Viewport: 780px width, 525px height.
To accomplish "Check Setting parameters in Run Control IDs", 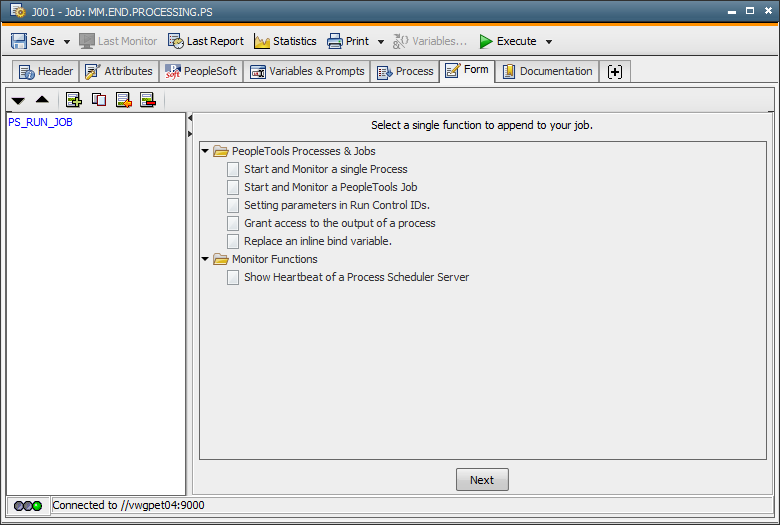I will point(233,206).
